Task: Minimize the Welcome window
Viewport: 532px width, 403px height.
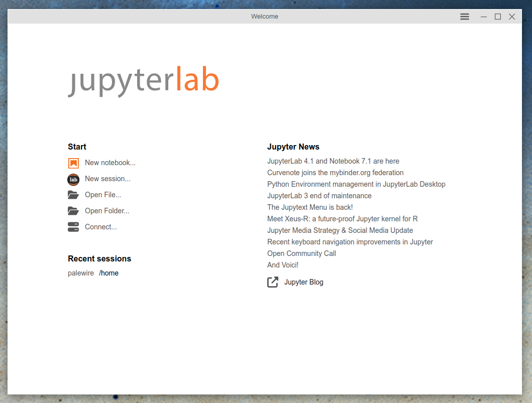Action: tap(484, 17)
